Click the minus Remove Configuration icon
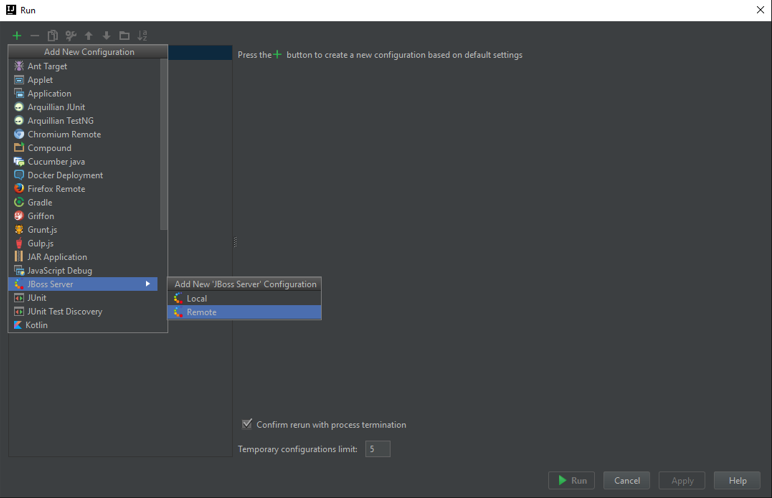Image resolution: width=772 pixels, height=498 pixels. coord(34,35)
